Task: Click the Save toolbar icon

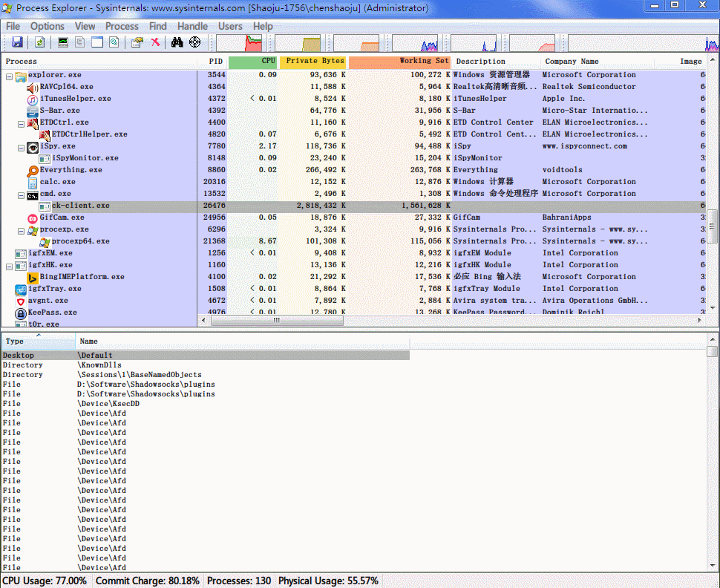Action: [x=17, y=43]
